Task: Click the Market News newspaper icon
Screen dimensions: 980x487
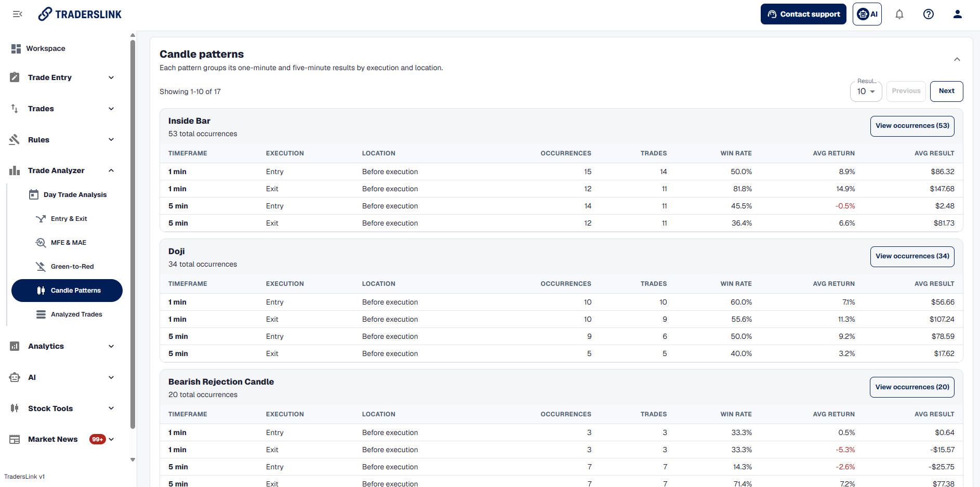Action: click(x=15, y=439)
